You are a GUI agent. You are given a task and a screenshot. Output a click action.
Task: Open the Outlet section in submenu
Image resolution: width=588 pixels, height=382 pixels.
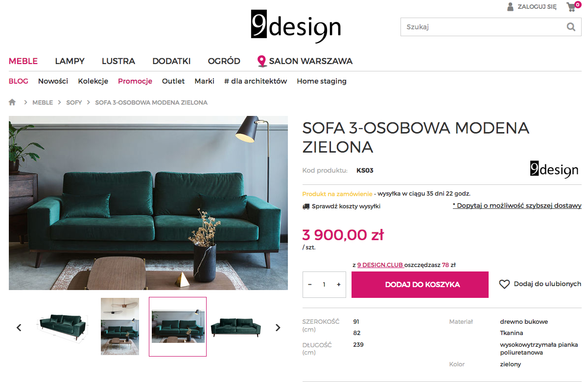point(173,81)
